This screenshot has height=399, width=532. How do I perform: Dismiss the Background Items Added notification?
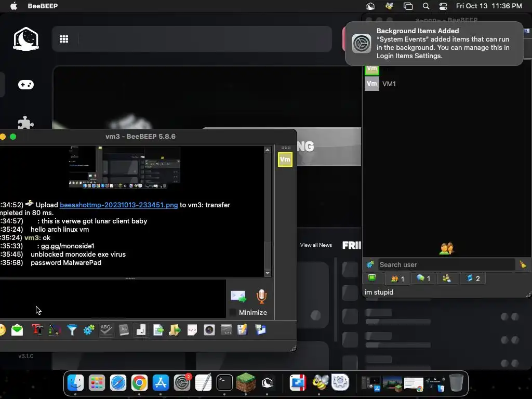click(x=434, y=44)
